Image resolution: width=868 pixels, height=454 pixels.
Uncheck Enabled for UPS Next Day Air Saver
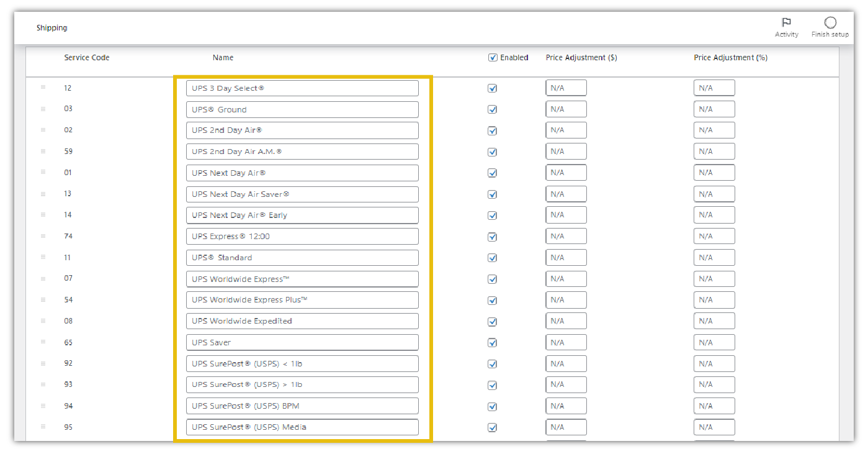tap(493, 194)
